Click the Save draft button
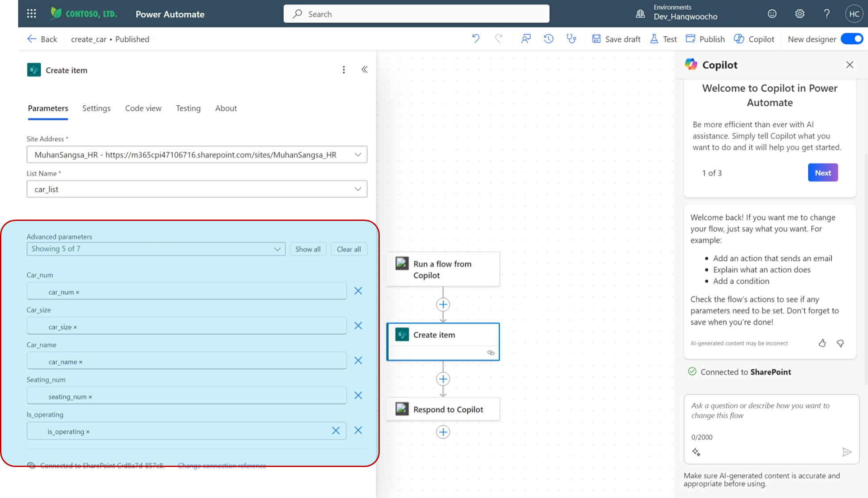The width and height of the screenshot is (868, 498). tap(616, 39)
